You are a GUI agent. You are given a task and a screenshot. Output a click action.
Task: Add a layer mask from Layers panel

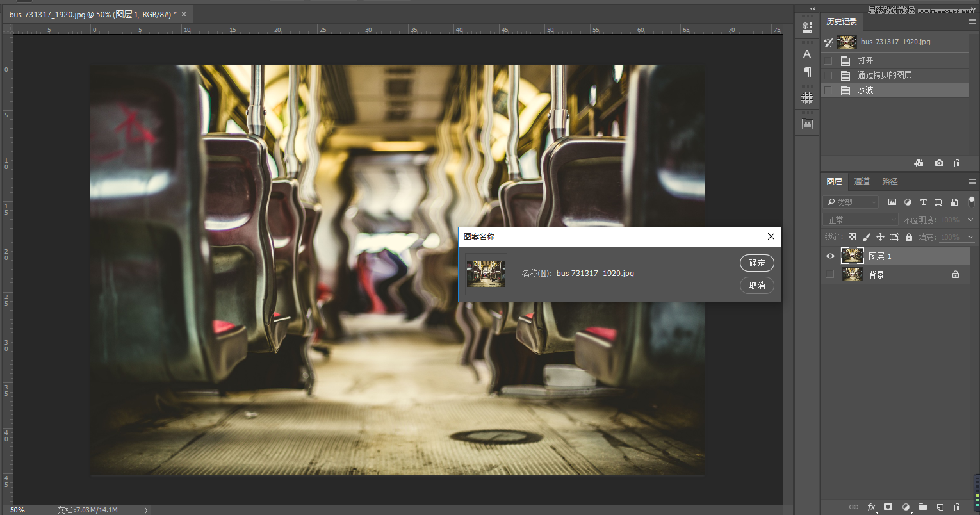click(x=888, y=507)
